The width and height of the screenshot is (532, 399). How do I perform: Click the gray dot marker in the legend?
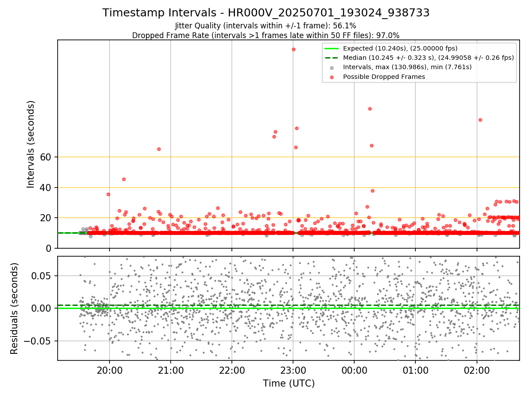coord(332,67)
